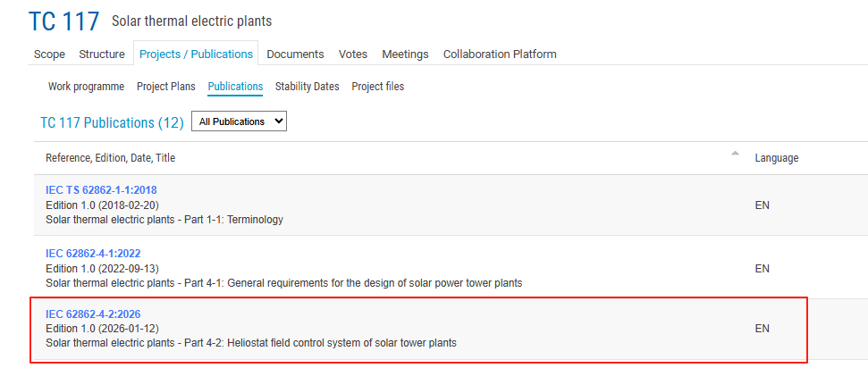
Task: Select the Publications sub-tab
Action: (x=235, y=87)
